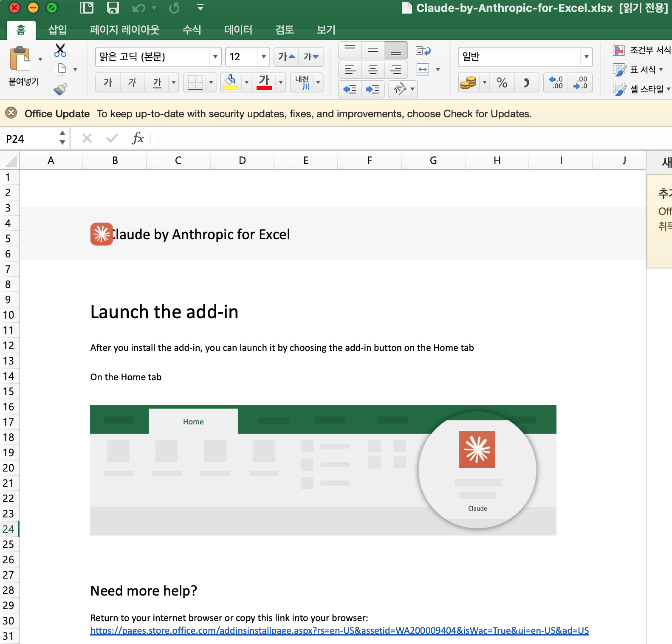Open the font size dropdown
The height and width of the screenshot is (644, 672).
click(264, 56)
